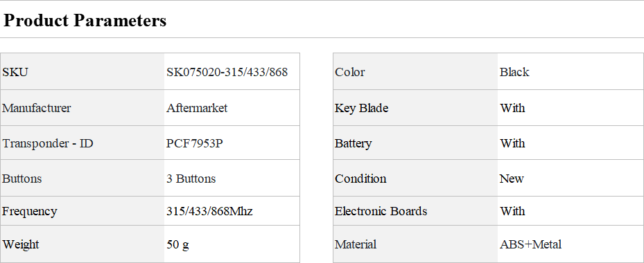Click the Color label cell

tap(415, 72)
